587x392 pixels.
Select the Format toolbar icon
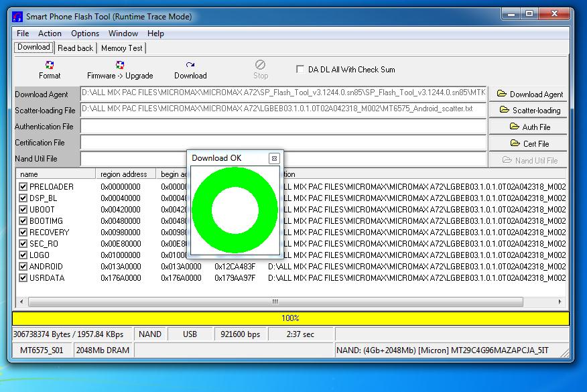[49, 69]
